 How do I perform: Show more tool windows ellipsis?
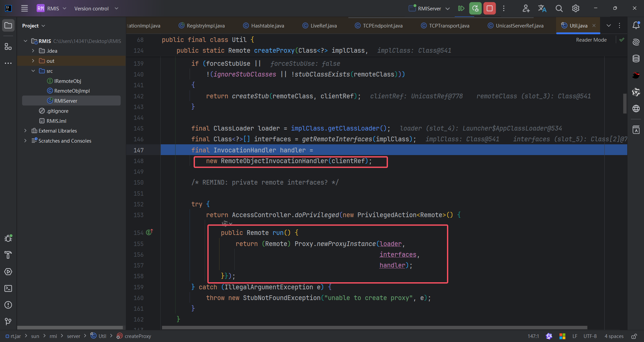click(x=8, y=63)
